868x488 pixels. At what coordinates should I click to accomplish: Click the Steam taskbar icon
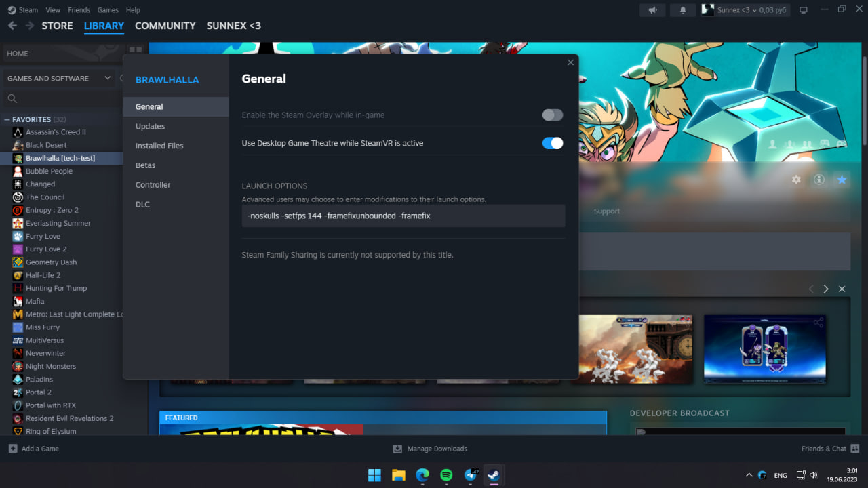click(x=494, y=475)
